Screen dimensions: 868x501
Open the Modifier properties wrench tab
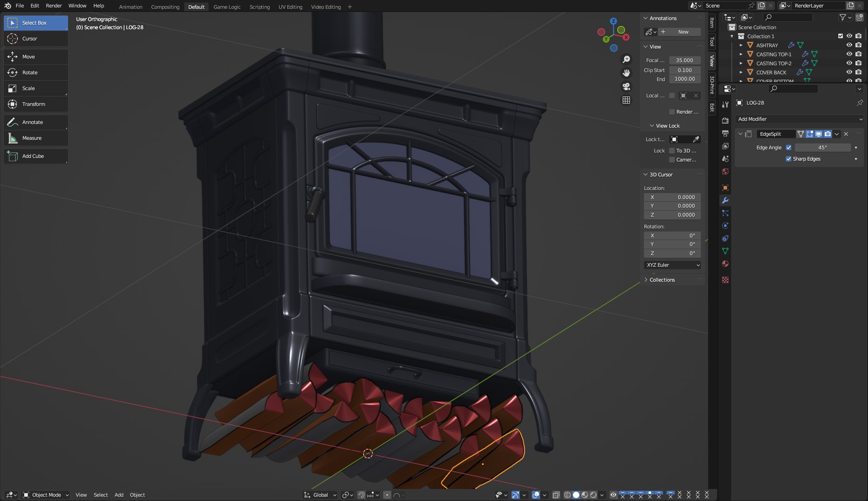pos(725,200)
